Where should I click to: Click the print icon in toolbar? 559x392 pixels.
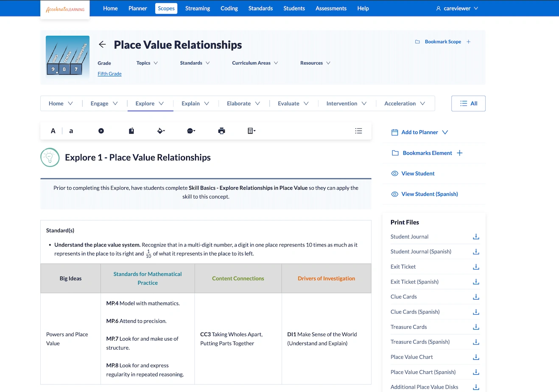pyautogui.click(x=221, y=131)
